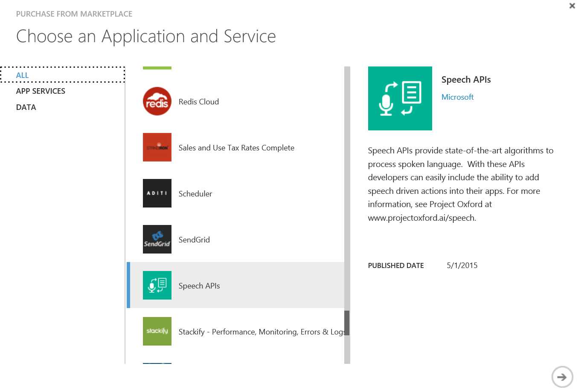Go to next step with arrow button
Image resolution: width=584 pixels, height=392 pixels.
pyautogui.click(x=562, y=377)
